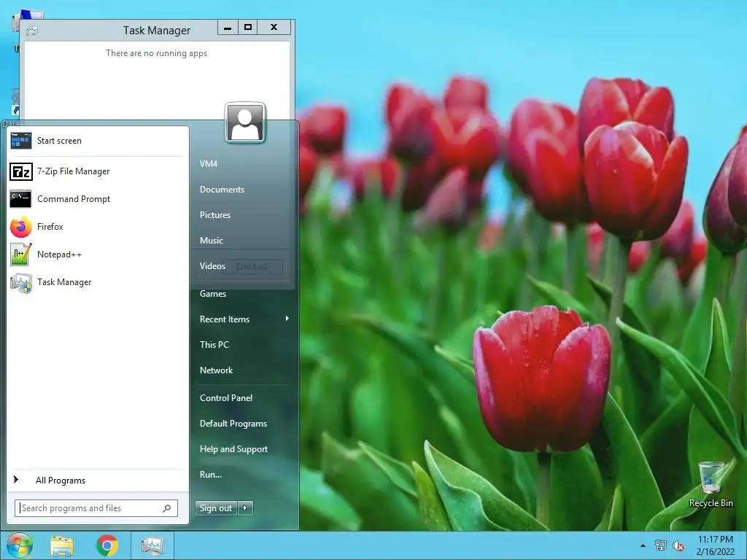Viewport: 747px width, 560px height.
Task: Click the user account picture
Action: tap(245, 122)
